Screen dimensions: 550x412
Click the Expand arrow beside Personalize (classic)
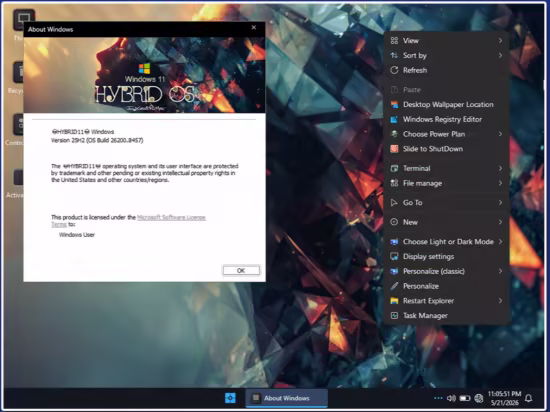pyautogui.click(x=500, y=271)
